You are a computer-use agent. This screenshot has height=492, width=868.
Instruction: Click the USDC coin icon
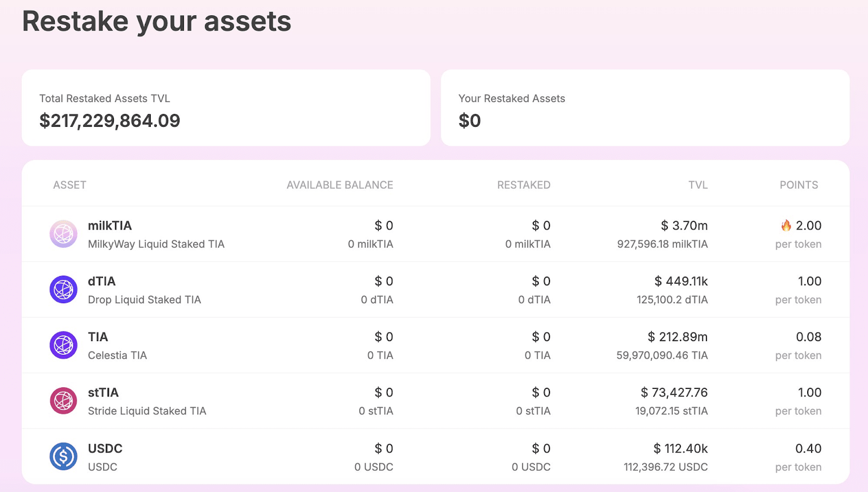[x=63, y=457]
